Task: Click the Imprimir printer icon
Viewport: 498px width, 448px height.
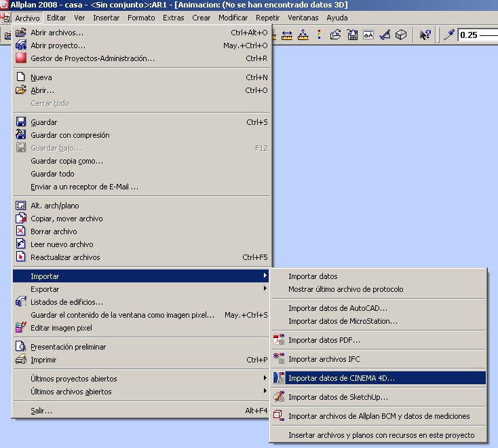Action: tap(20, 360)
